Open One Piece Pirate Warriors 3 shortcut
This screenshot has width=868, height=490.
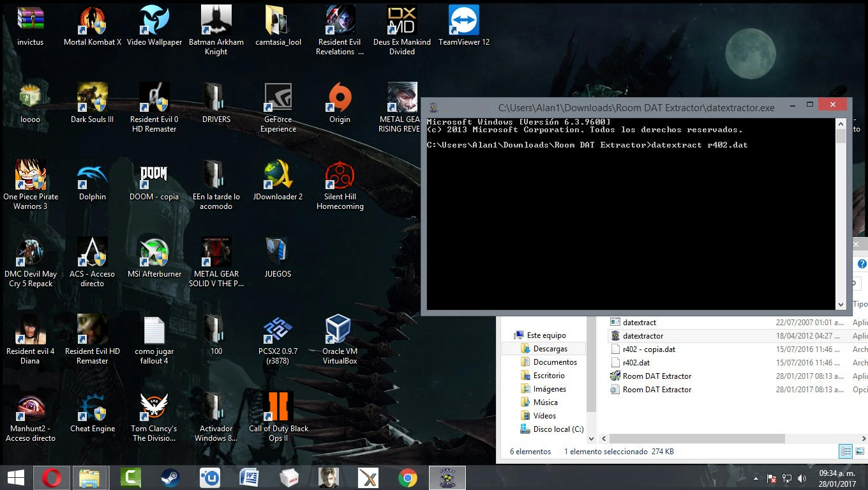tap(30, 185)
